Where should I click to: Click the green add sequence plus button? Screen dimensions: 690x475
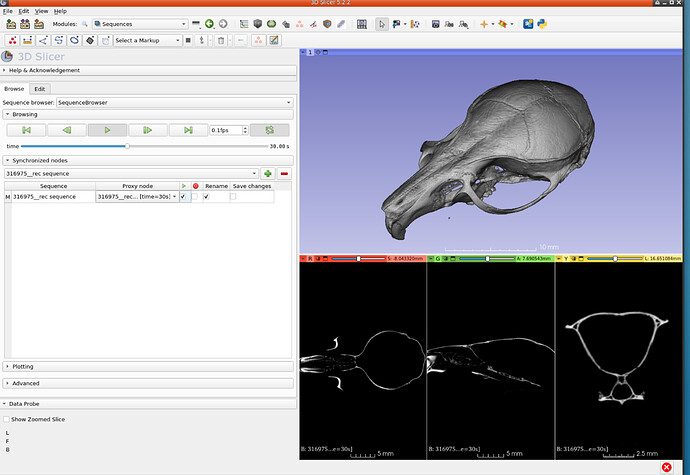point(268,174)
